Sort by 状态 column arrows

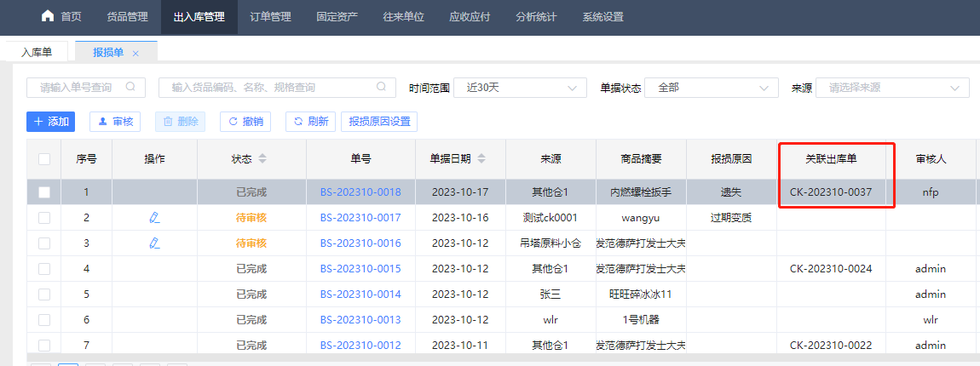[x=262, y=159]
